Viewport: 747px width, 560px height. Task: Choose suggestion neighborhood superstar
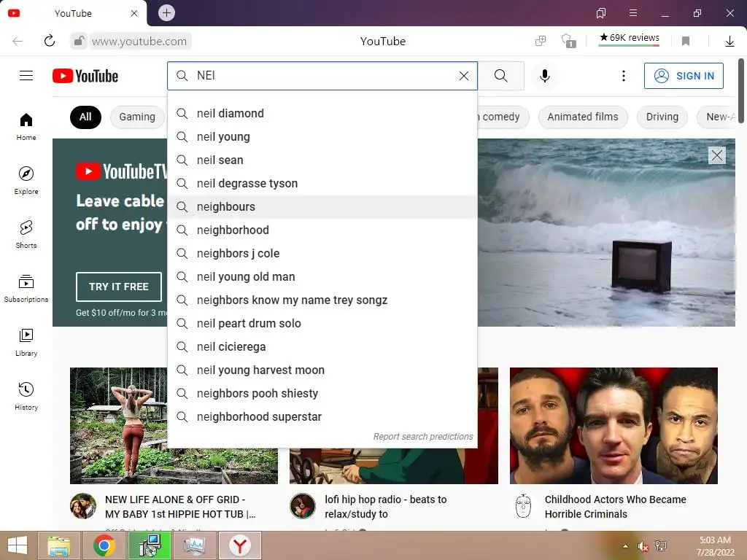322,416
